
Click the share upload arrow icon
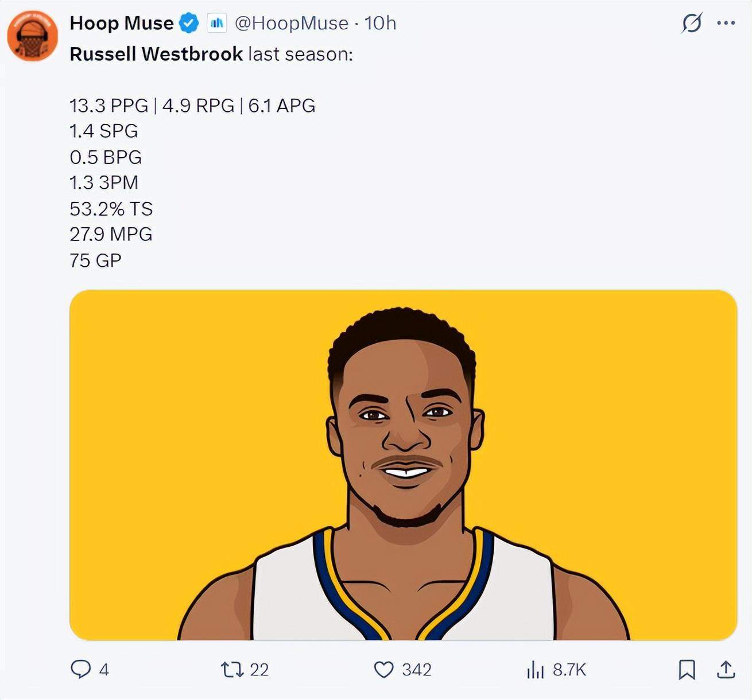(x=726, y=669)
